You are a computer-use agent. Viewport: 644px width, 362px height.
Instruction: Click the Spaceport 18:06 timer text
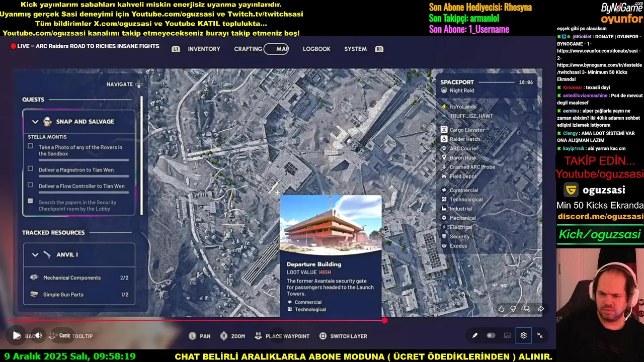(x=526, y=82)
